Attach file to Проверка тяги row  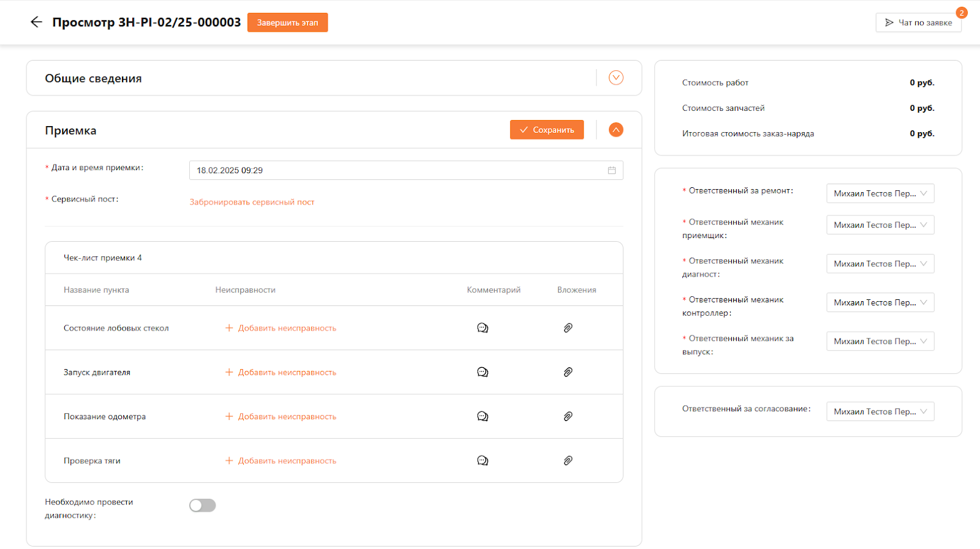pos(568,461)
